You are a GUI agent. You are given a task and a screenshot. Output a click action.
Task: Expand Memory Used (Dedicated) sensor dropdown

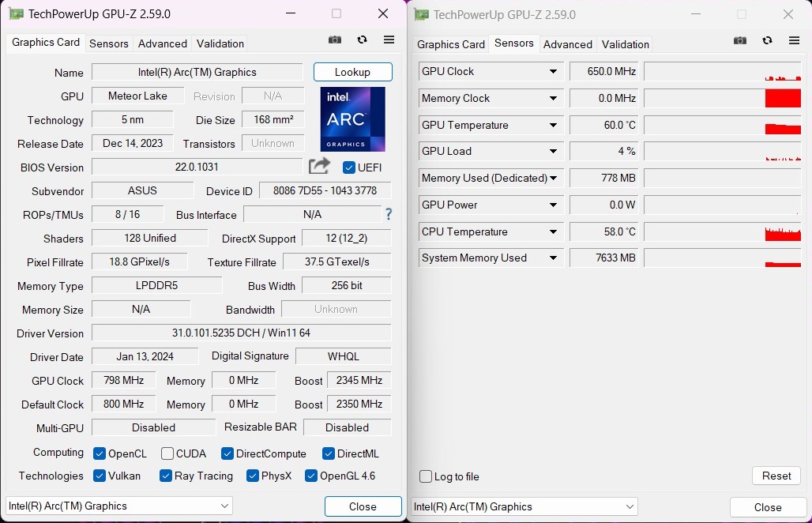click(x=553, y=179)
